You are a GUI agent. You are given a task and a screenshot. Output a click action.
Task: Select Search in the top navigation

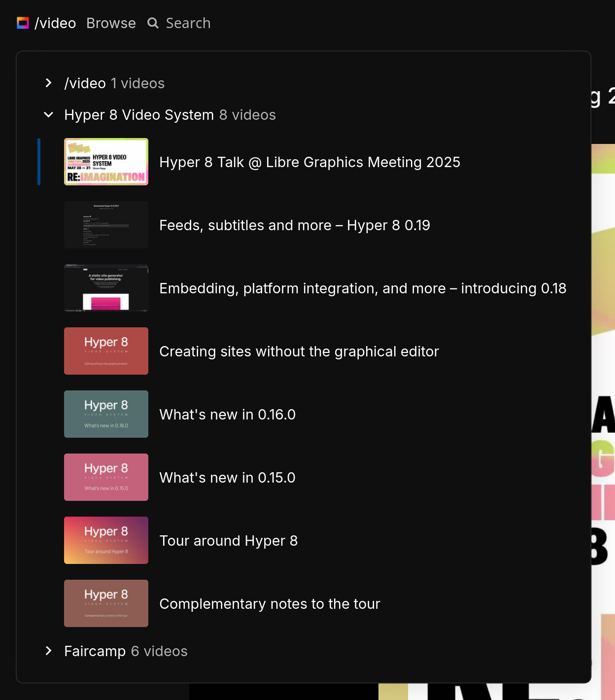pos(188,23)
